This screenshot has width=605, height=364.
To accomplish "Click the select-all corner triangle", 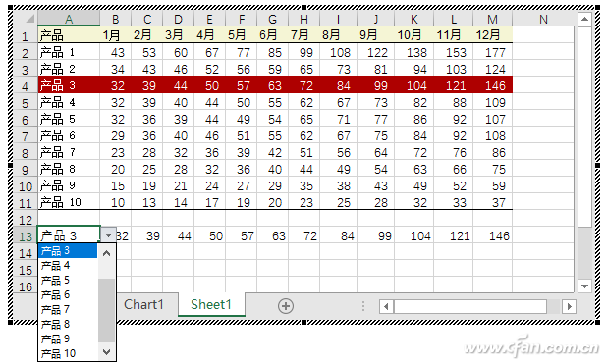I will (29, 18).
